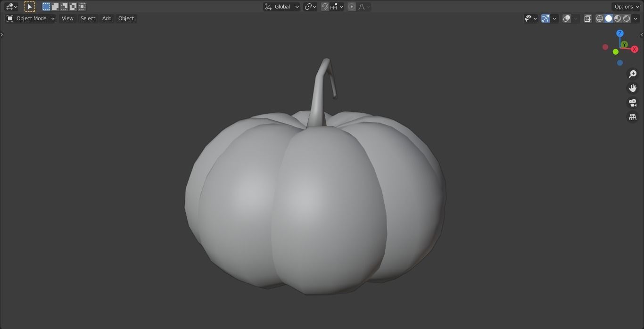Open Global transform orientation dropdown

[281, 7]
